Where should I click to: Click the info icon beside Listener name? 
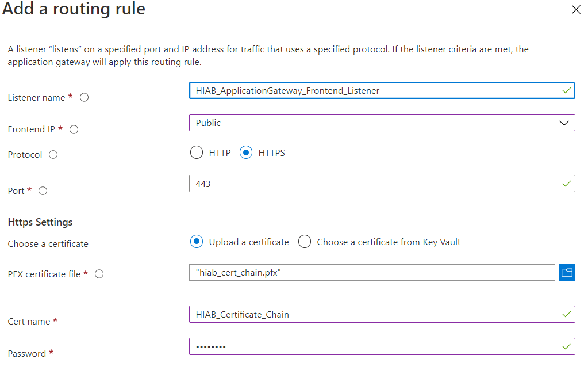point(84,97)
